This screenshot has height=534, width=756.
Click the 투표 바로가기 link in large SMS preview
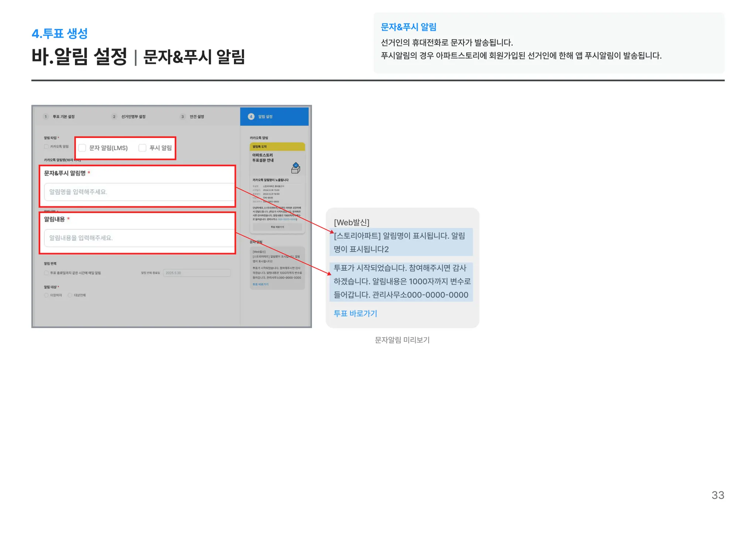pyautogui.click(x=355, y=314)
